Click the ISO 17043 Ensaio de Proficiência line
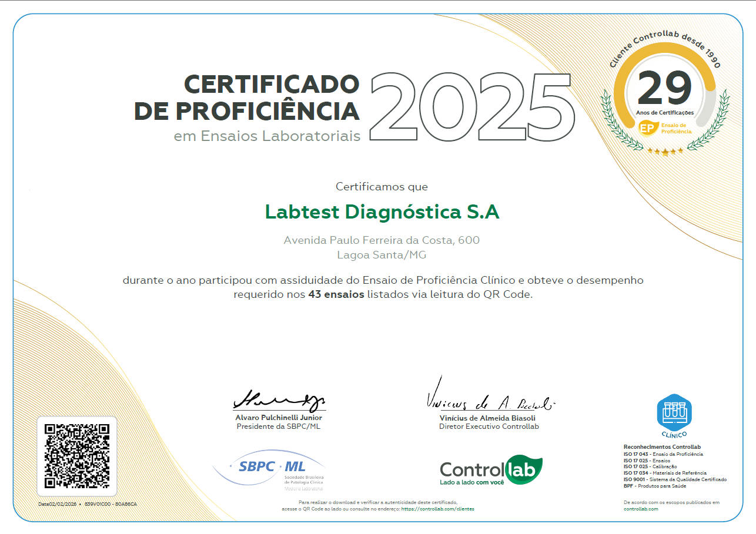 coord(663,454)
